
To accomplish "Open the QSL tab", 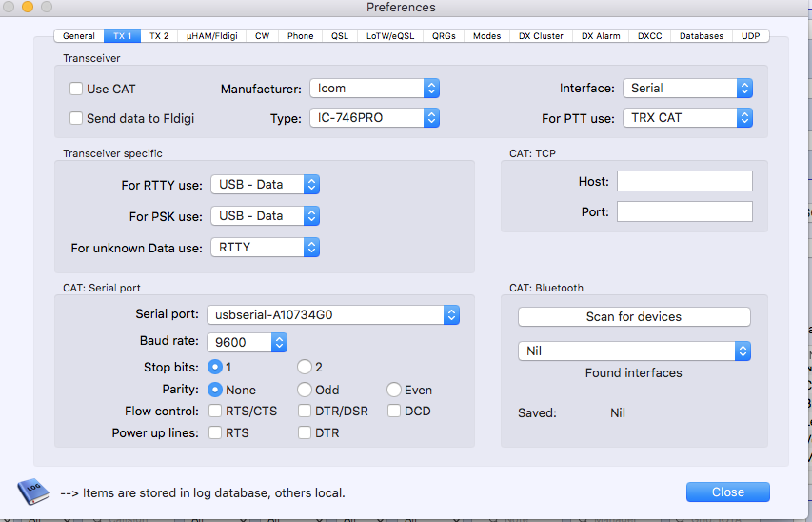I will point(340,36).
